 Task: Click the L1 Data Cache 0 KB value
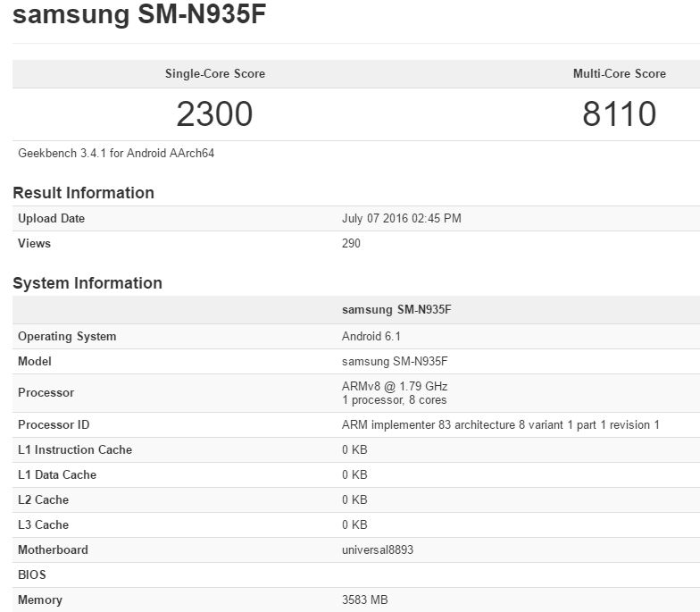[x=354, y=475]
